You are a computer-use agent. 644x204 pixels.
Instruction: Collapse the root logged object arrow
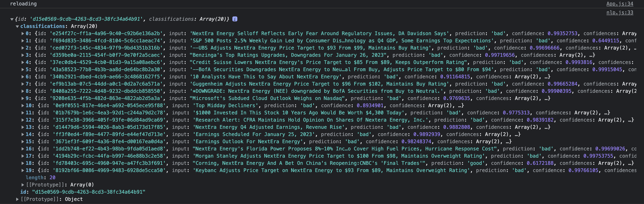[x=12, y=19]
